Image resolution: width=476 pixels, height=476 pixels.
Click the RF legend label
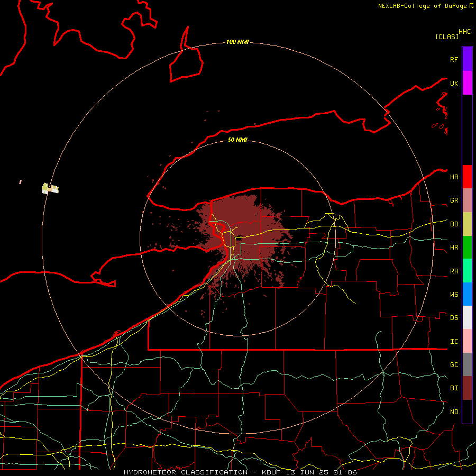pos(454,59)
